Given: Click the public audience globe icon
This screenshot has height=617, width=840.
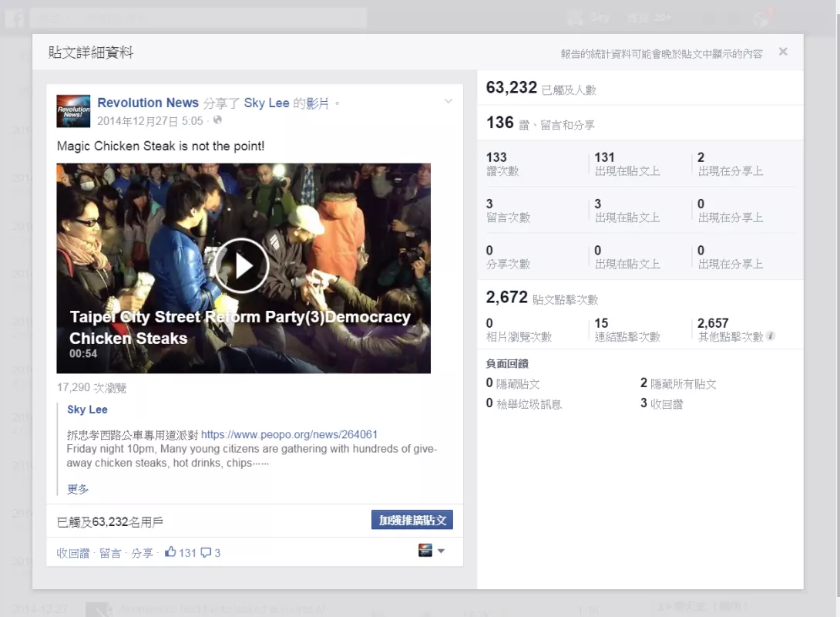Looking at the screenshot, I should [217, 120].
